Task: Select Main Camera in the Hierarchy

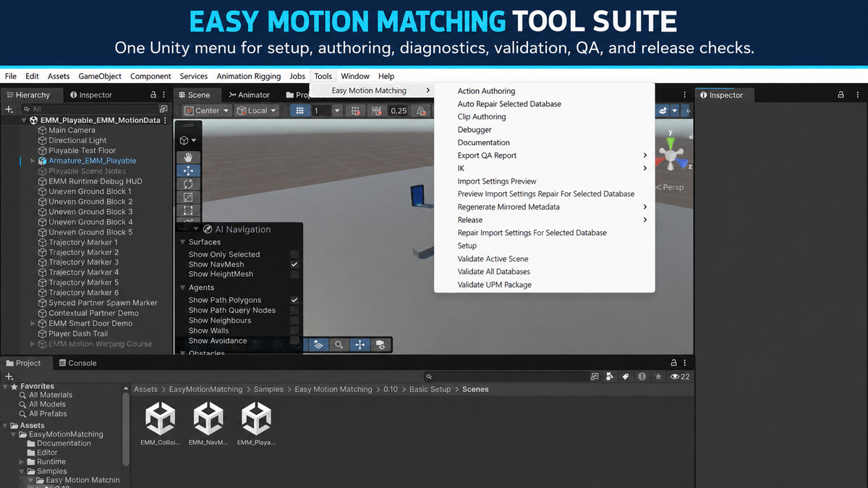Action: [72, 130]
